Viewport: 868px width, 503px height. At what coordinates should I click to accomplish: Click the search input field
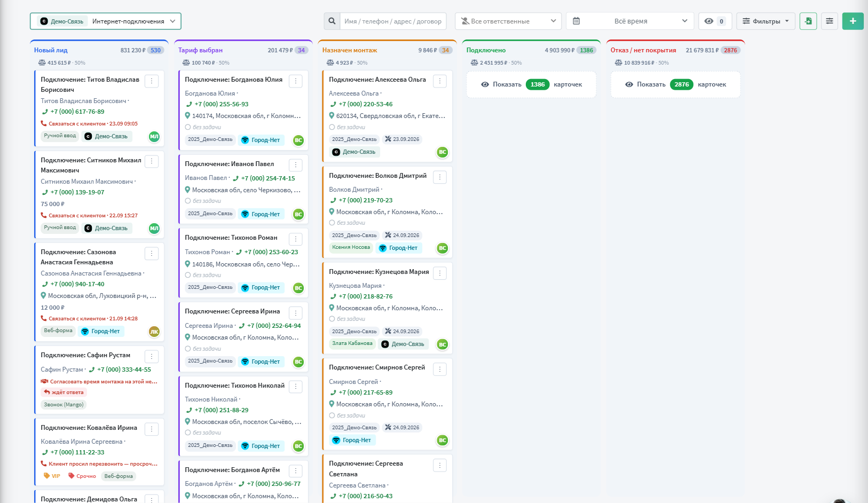click(393, 21)
